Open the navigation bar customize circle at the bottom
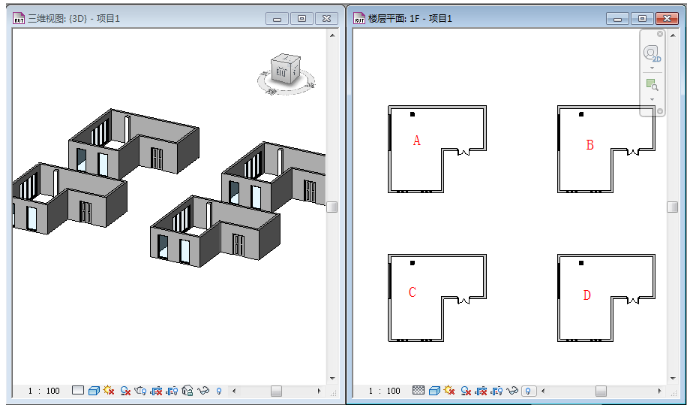Screen dimensions: 694x413 [659, 111]
